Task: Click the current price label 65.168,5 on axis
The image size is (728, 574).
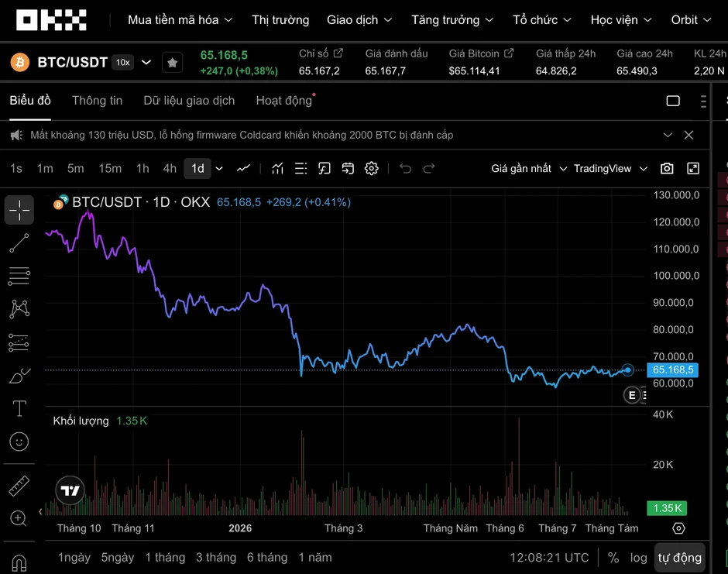Action: (x=673, y=370)
